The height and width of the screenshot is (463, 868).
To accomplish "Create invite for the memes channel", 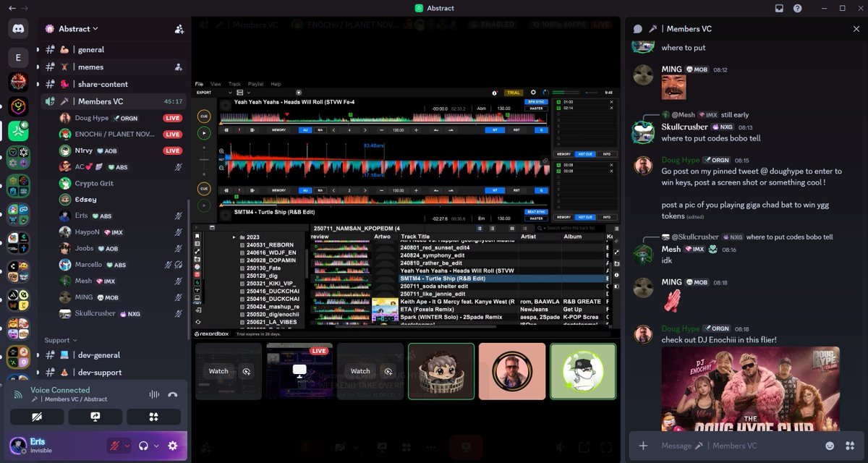I will (x=178, y=67).
